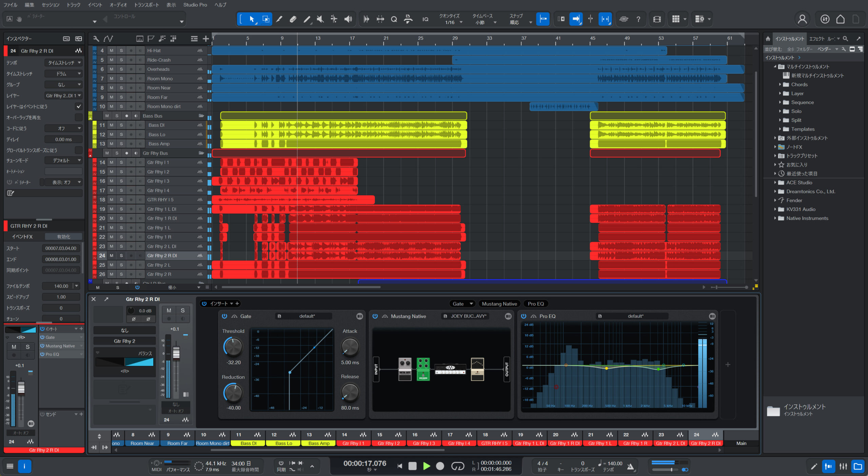Open the オーディオ menu
The width and height of the screenshot is (868, 476).
click(118, 5)
